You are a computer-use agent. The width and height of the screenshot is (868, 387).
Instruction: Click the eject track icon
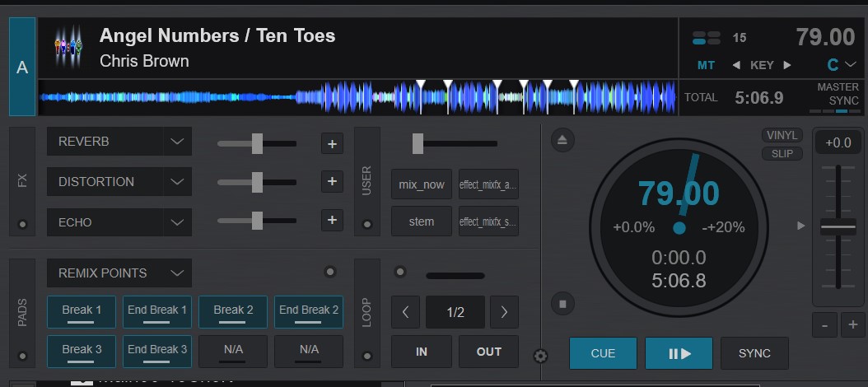pos(562,140)
